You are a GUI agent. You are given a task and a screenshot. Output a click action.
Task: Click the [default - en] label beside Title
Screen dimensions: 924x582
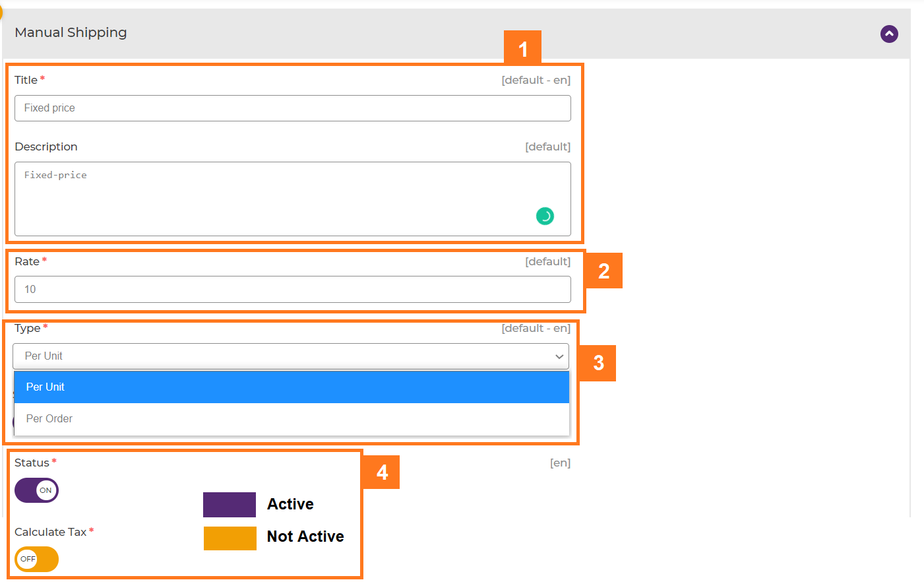(x=536, y=80)
